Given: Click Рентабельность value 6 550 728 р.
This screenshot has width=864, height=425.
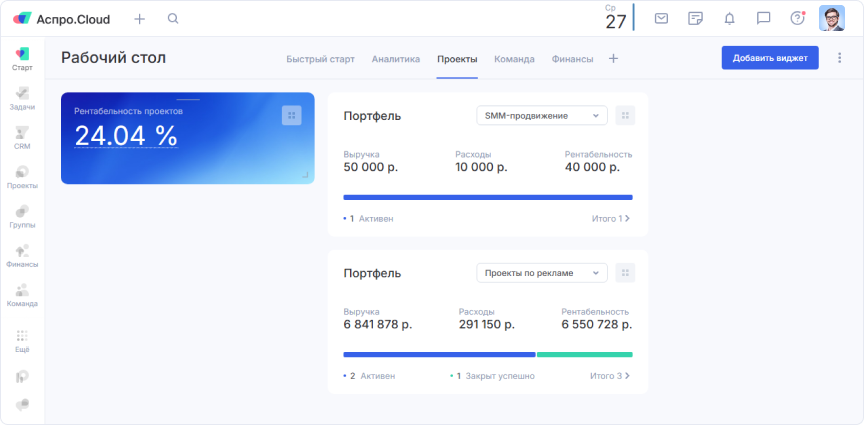Looking at the screenshot, I should pos(597,325).
